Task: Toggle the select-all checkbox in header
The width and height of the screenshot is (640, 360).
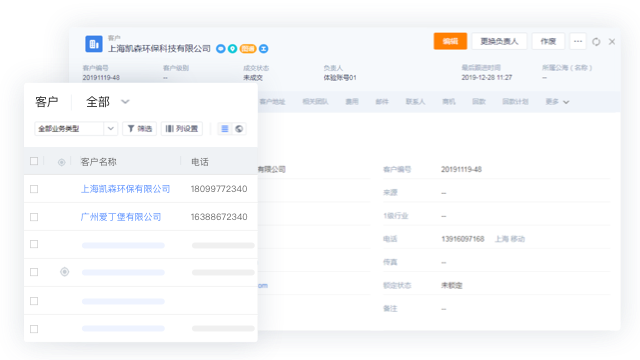Action: 34,161
